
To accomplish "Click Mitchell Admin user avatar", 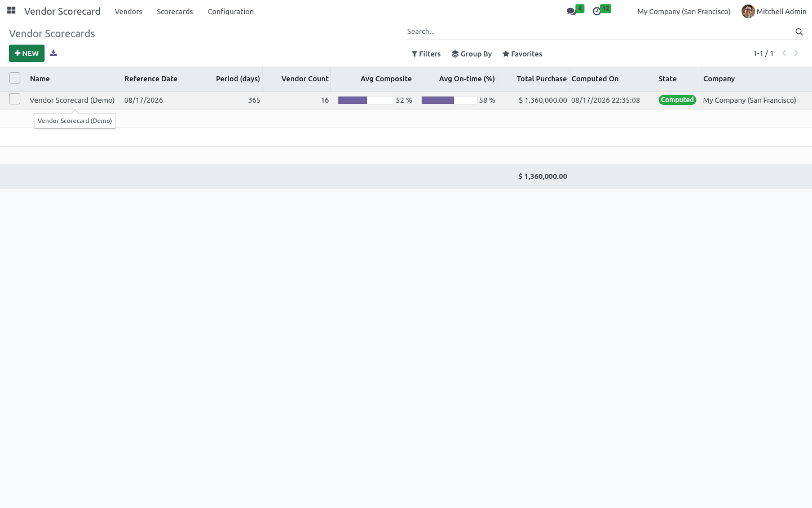I will pyautogui.click(x=748, y=11).
